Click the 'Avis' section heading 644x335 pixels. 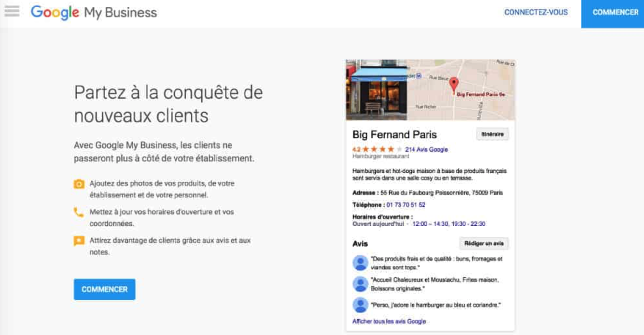tap(360, 244)
